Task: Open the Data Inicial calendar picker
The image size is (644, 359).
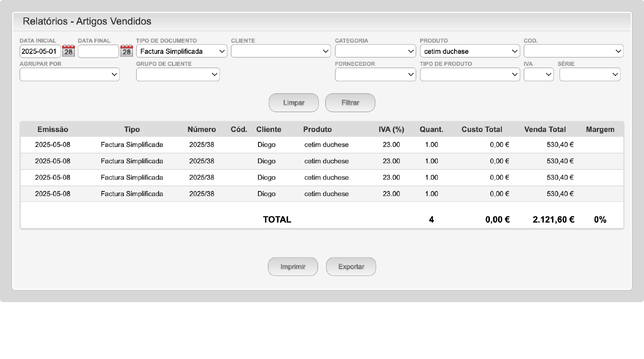Action: pos(69,51)
